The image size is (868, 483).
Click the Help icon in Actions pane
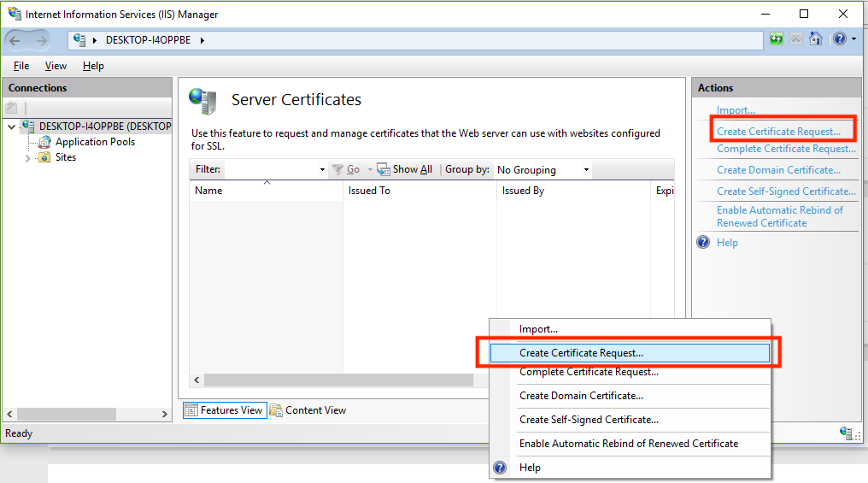point(703,243)
